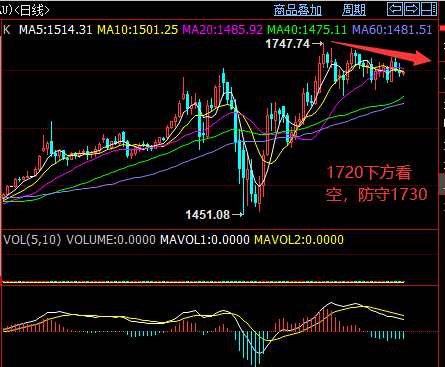Image resolution: width=445 pixels, height=367 pixels.
Task: Click the MA20:1485.92 indicator label
Action: (x=222, y=30)
